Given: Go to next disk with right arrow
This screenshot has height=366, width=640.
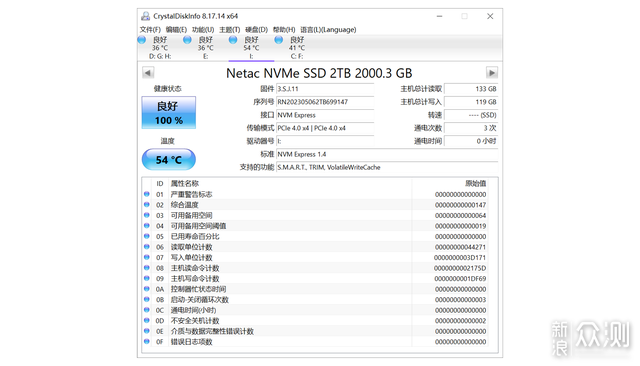Looking at the screenshot, I should (x=492, y=73).
